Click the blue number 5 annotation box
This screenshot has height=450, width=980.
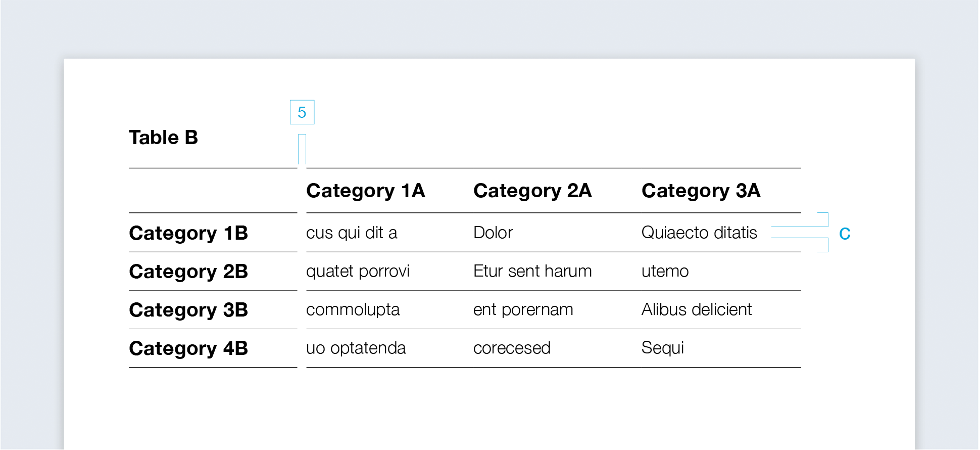302,112
